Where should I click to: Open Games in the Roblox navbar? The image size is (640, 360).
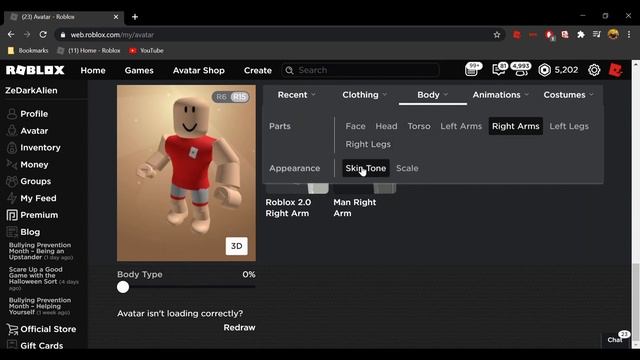(139, 70)
